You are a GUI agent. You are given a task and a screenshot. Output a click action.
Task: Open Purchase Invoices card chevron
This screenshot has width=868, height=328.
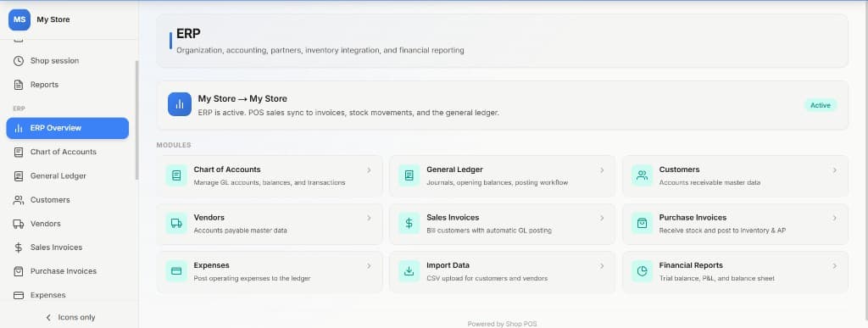[x=834, y=218]
